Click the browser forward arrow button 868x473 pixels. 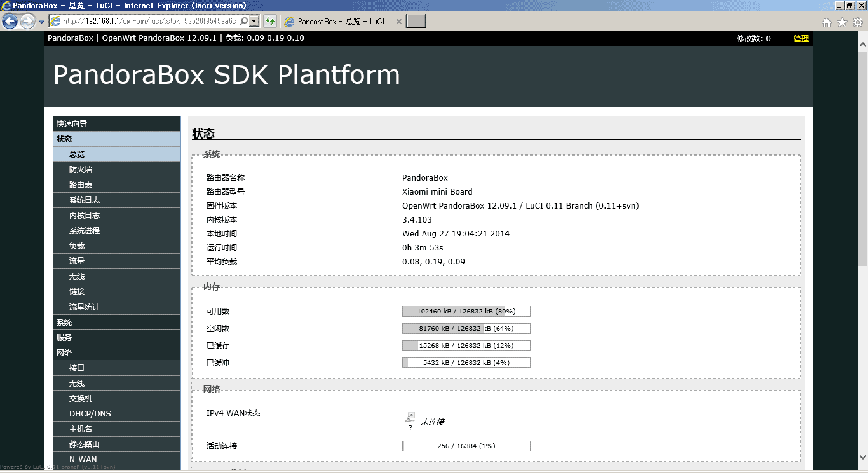pos(27,22)
